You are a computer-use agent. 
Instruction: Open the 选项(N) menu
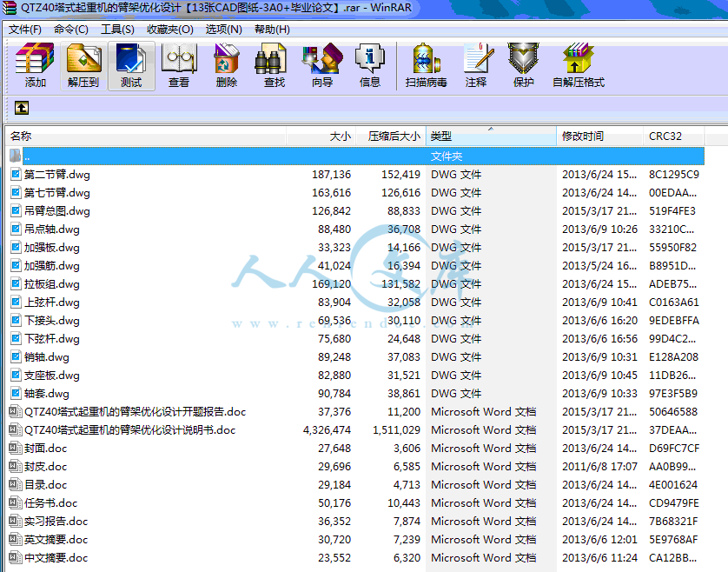tap(224, 30)
